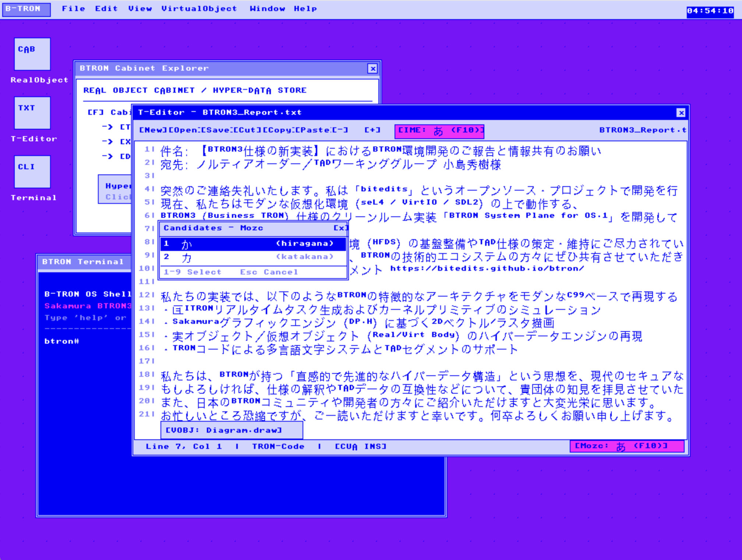Open the TXT T-Editor desktop icon

pos(32,113)
